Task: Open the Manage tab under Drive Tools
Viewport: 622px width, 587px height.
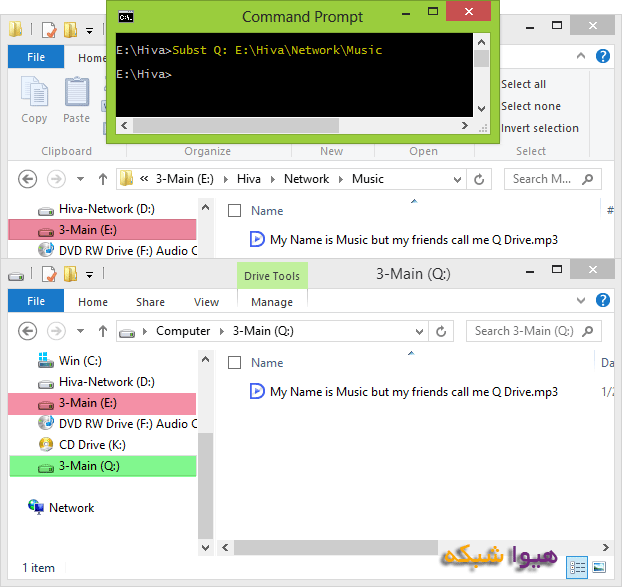Action: click(x=272, y=302)
